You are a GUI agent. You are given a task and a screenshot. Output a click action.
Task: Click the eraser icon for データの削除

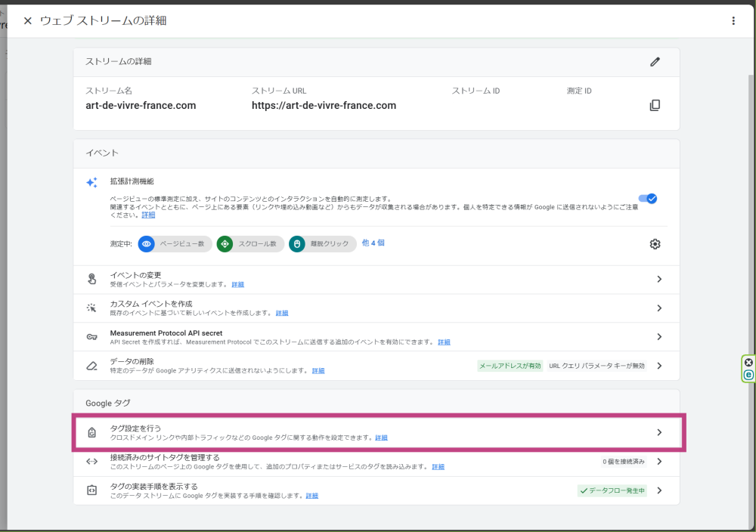[x=91, y=366]
